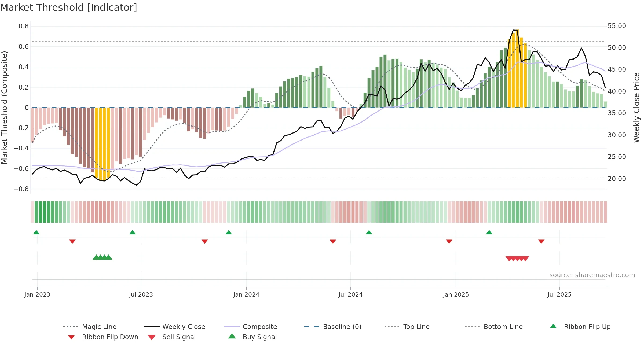This screenshot has width=644, height=362.
Task: Click the ribbon flip down marker before Jul 2025
Action: pyautogui.click(x=541, y=242)
